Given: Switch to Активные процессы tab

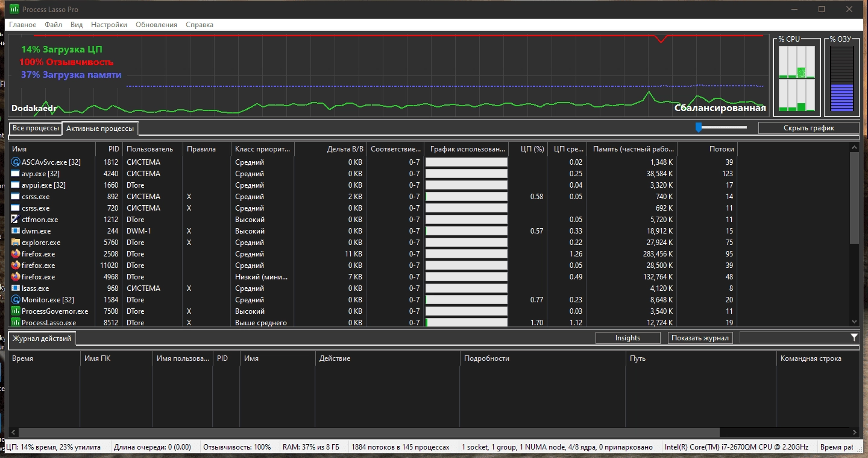Looking at the screenshot, I should click(100, 129).
